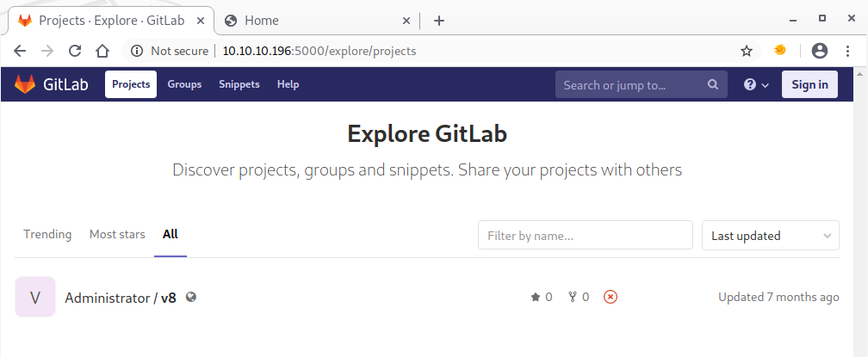Click the public globe icon beside v8
This screenshot has width=868, height=357.
click(x=191, y=297)
